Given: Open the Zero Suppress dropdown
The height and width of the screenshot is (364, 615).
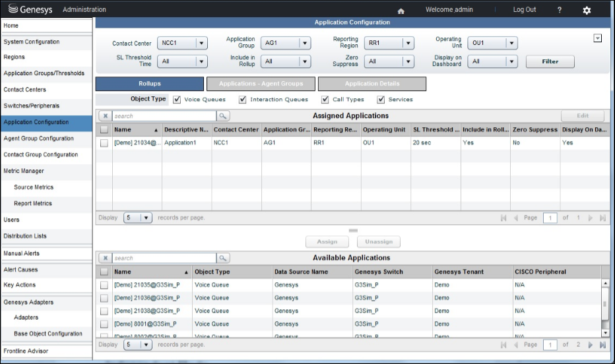Looking at the screenshot, I should tap(389, 61).
